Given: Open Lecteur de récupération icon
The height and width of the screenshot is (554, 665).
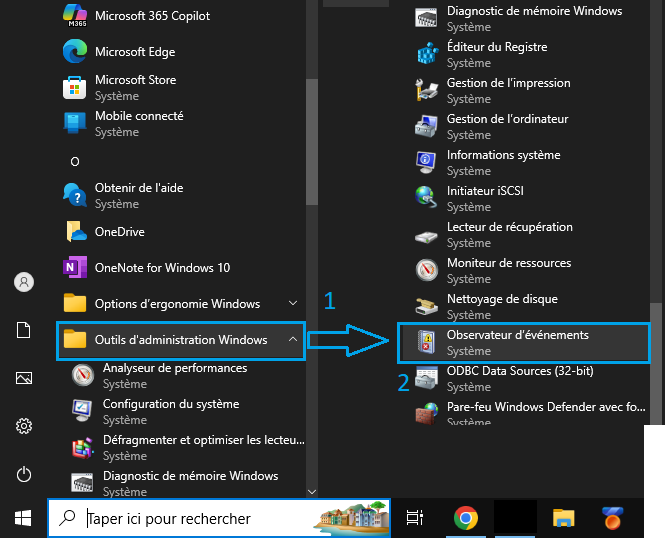Looking at the screenshot, I should 426,237.
